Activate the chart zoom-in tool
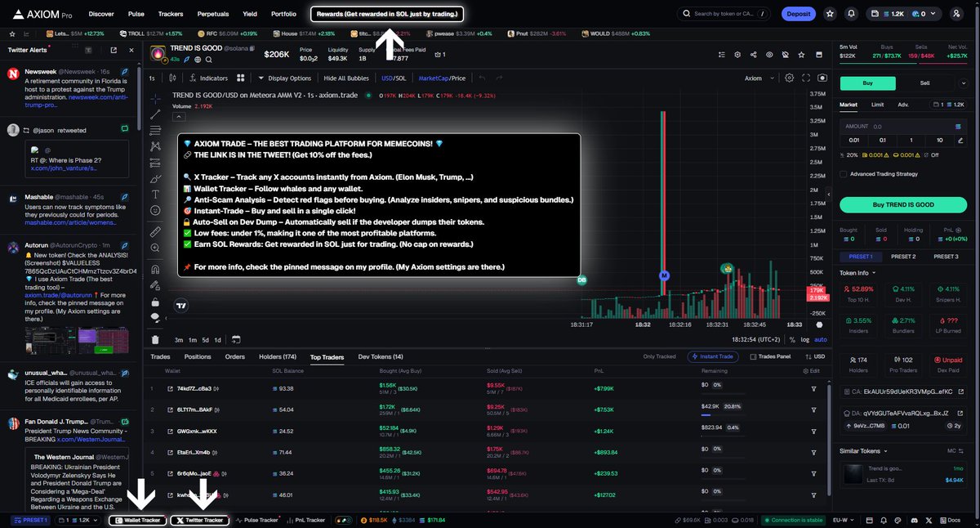Image resolution: width=980 pixels, height=528 pixels. coord(155,248)
